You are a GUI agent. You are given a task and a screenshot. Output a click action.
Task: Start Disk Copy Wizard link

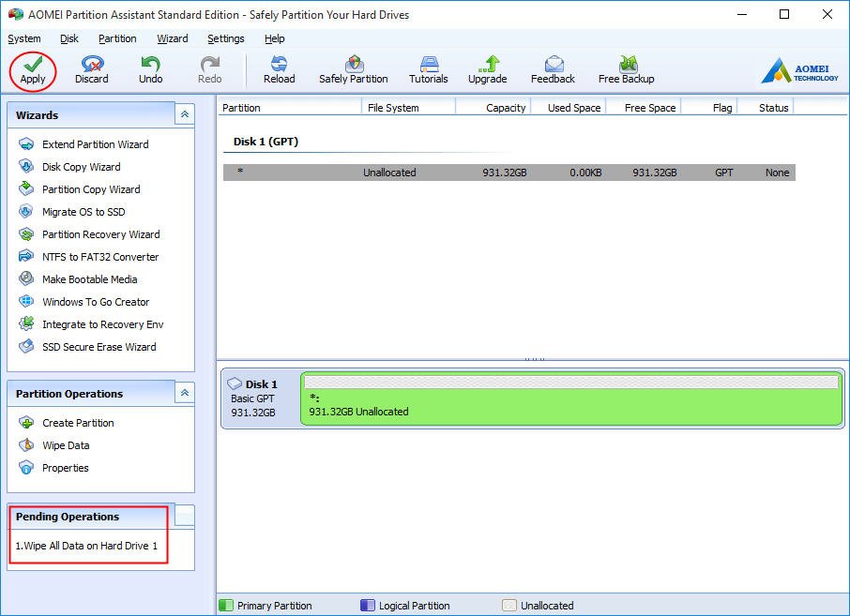82,167
